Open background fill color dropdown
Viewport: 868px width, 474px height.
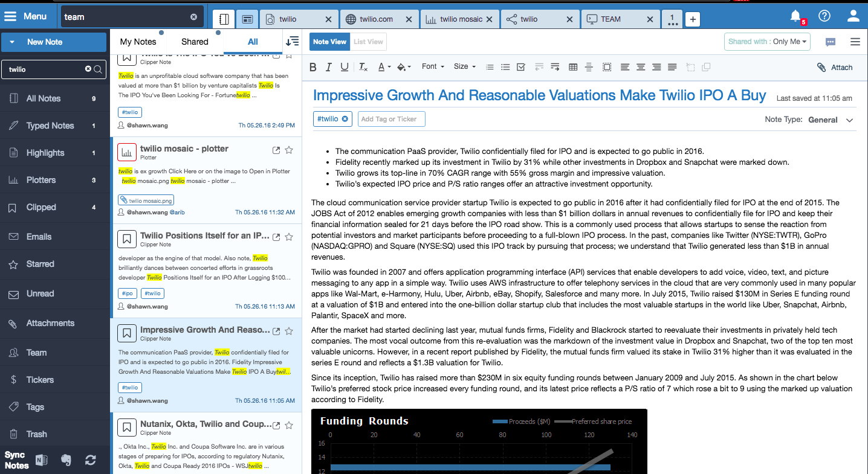(x=404, y=67)
